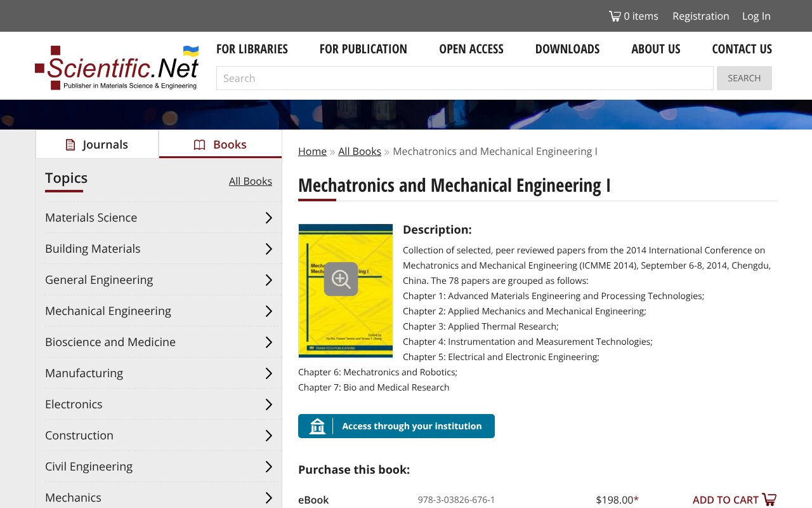
Task: Switch to the Books tab
Action: (220, 144)
